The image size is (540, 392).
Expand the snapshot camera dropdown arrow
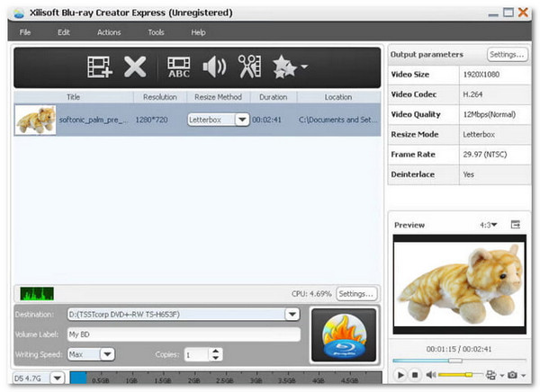coord(524,375)
